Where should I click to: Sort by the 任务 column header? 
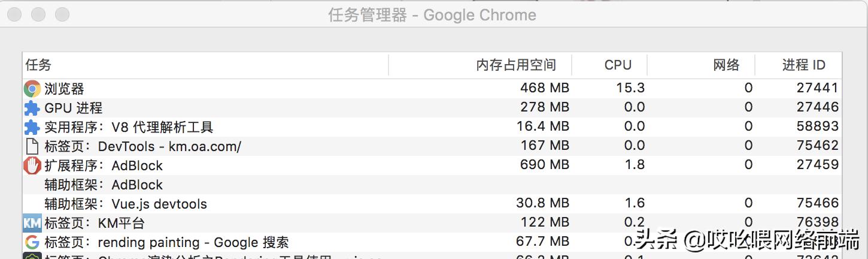pos(38,65)
